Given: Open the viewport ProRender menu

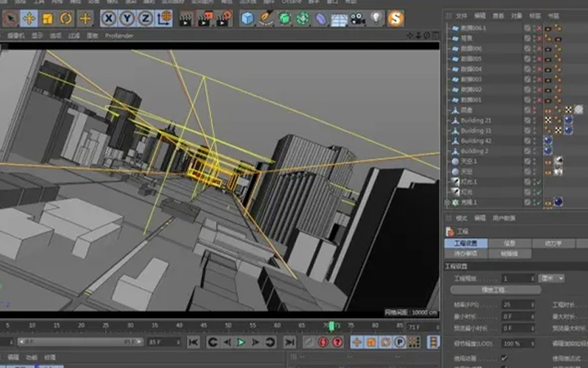Looking at the screenshot, I should pyautogui.click(x=119, y=35).
